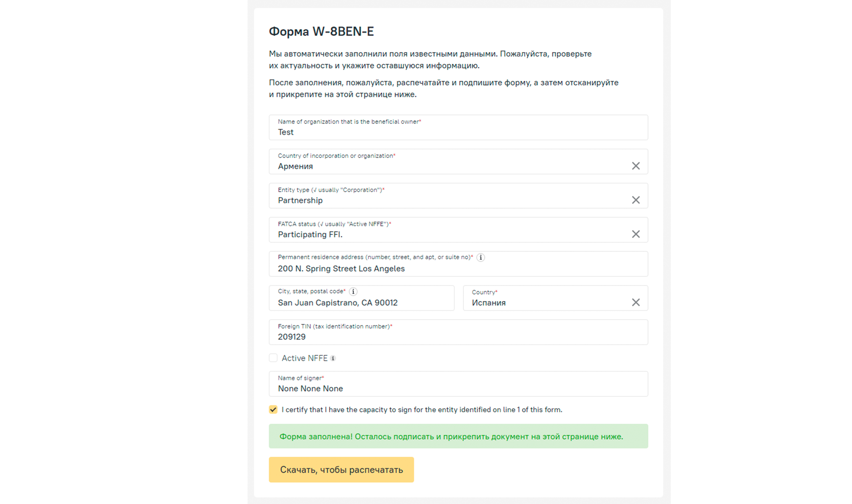Image resolution: width=852 pixels, height=504 pixels.
Task: Click the Скачать, чтобы распечатать button
Action: [341, 470]
